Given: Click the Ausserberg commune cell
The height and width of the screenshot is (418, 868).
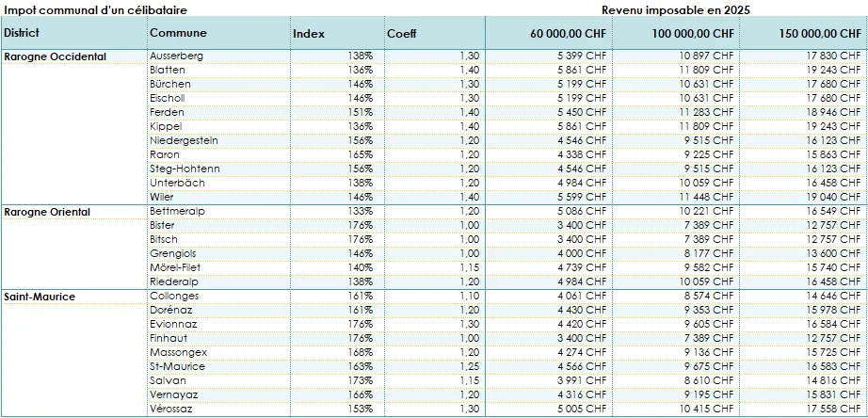Looking at the screenshot, I should pyautogui.click(x=176, y=56).
